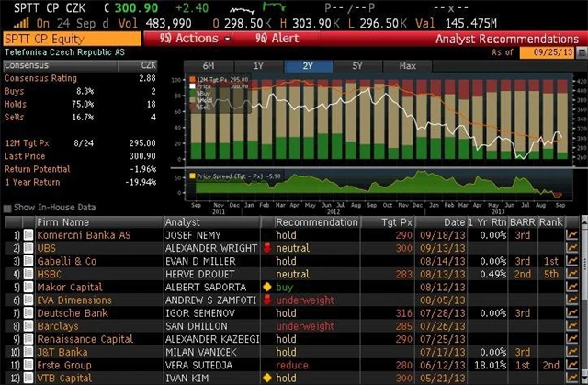588x385 pixels.
Task: Switch chart to the 5Y range tab
Action: (x=356, y=66)
